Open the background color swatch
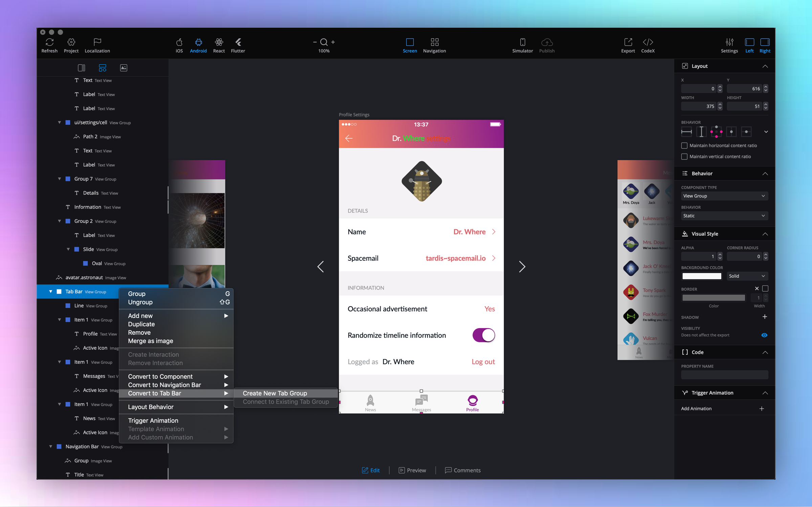 [x=701, y=276]
